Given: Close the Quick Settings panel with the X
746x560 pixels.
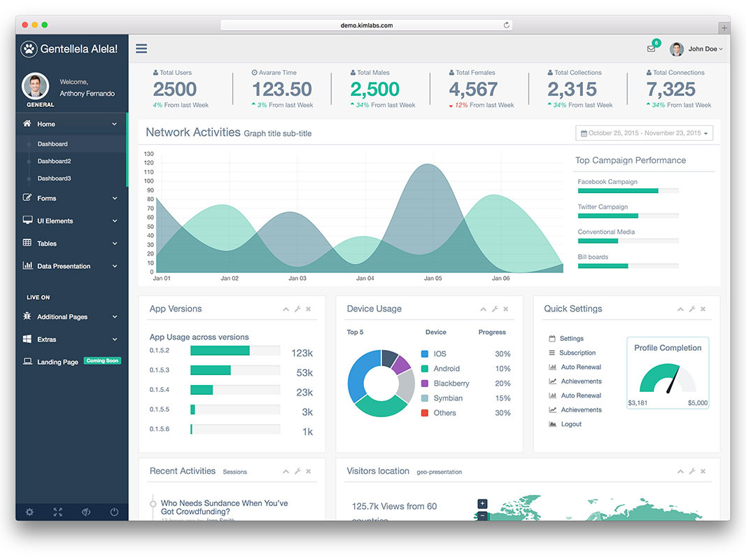Looking at the screenshot, I should point(703,308).
